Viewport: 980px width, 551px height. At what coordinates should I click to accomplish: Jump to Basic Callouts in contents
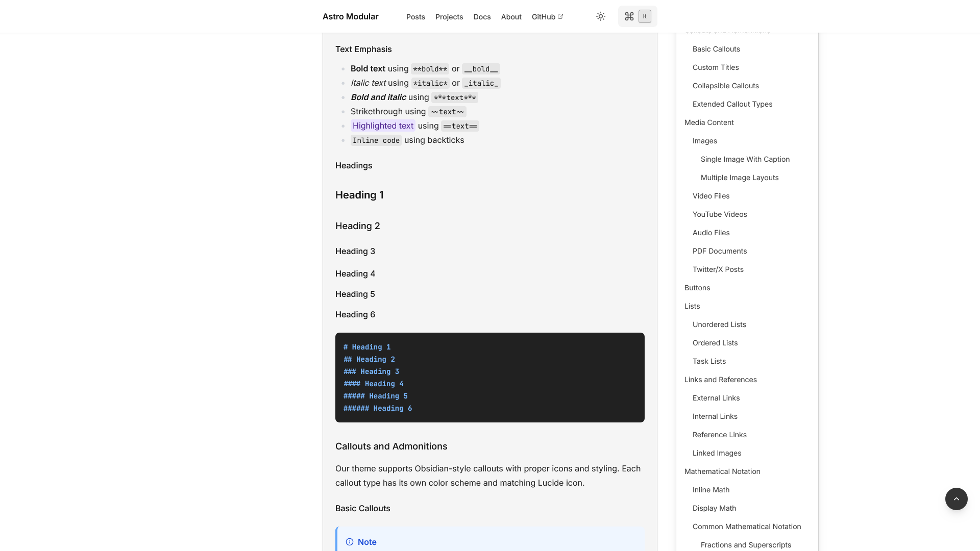pos(716,49)
